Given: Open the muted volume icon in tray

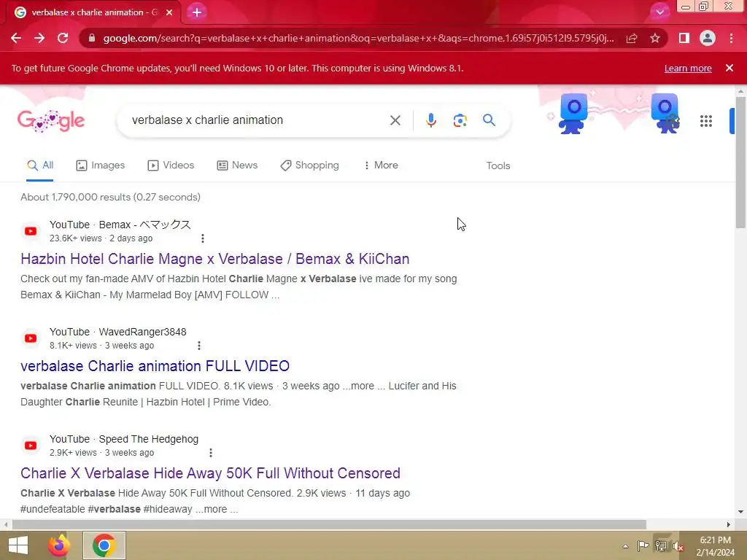Looking at the screenshot, I should tap(678, 547).
